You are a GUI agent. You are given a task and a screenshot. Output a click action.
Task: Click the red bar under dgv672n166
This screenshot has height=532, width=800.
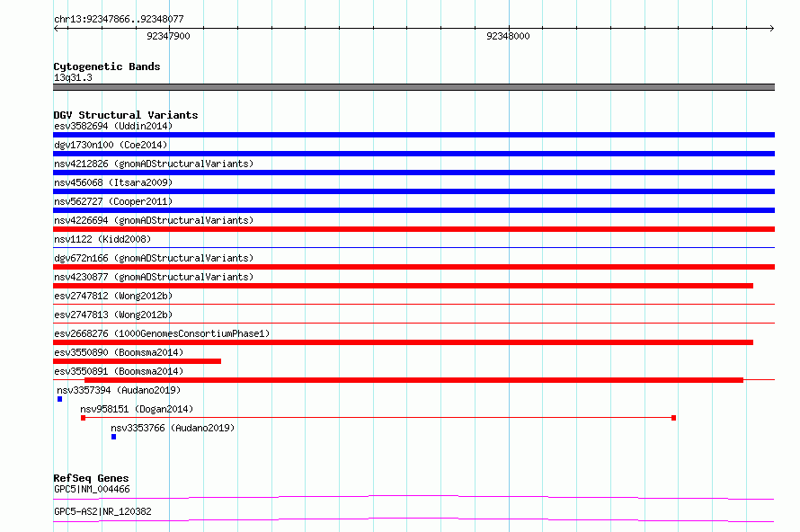click(x=413, y=267)
